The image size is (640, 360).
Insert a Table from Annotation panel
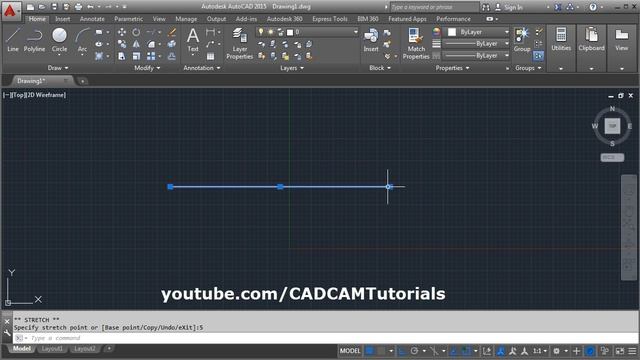pyautogui.click(x=210, y=56)
